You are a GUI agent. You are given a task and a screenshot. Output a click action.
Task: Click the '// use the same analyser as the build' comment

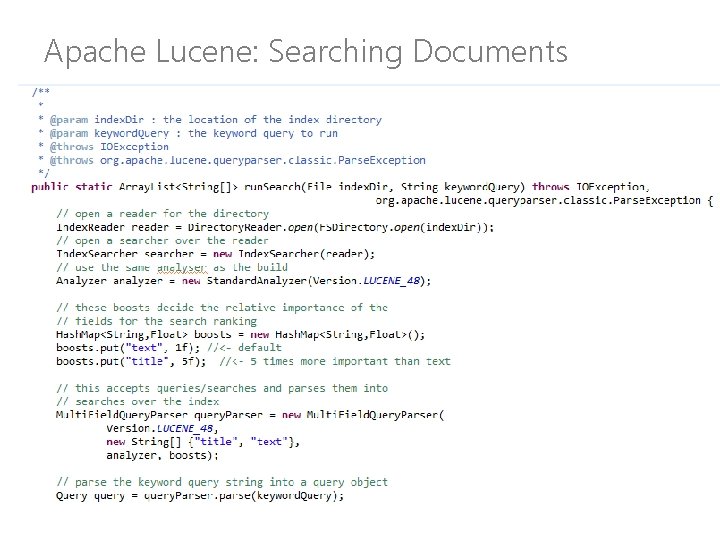click(x=172, y=267)
